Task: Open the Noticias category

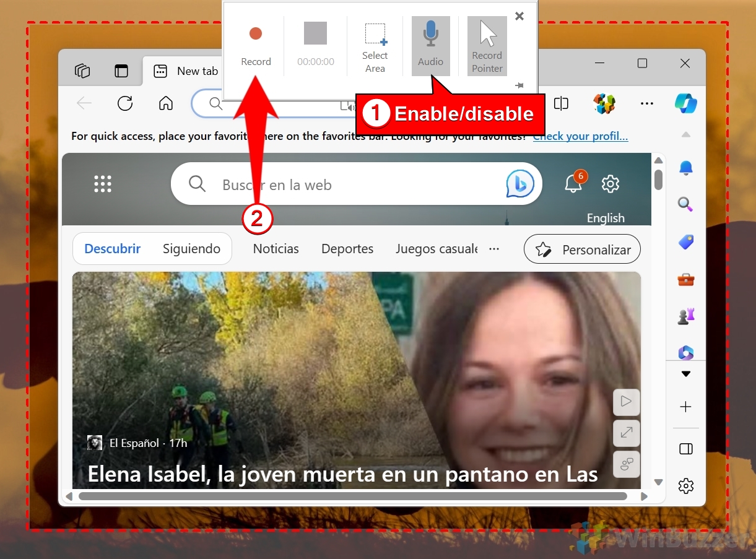Action: [276, 249]
